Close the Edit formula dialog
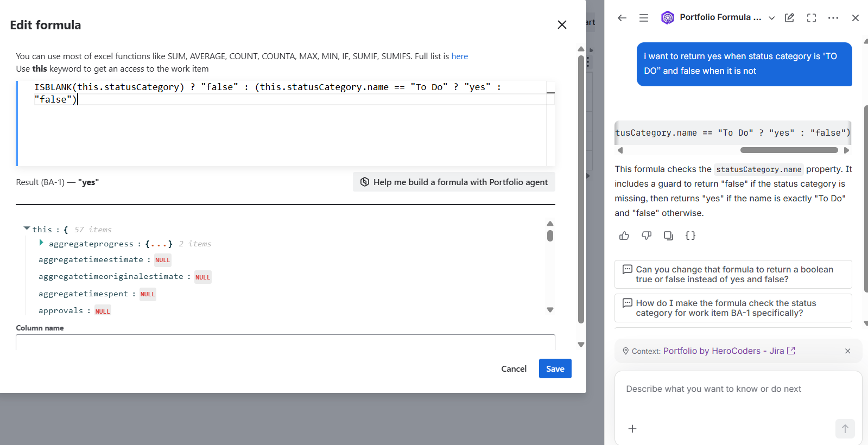The width and height of the screenshot is (868, 445). pyautogui.click(x=562, y=25)
